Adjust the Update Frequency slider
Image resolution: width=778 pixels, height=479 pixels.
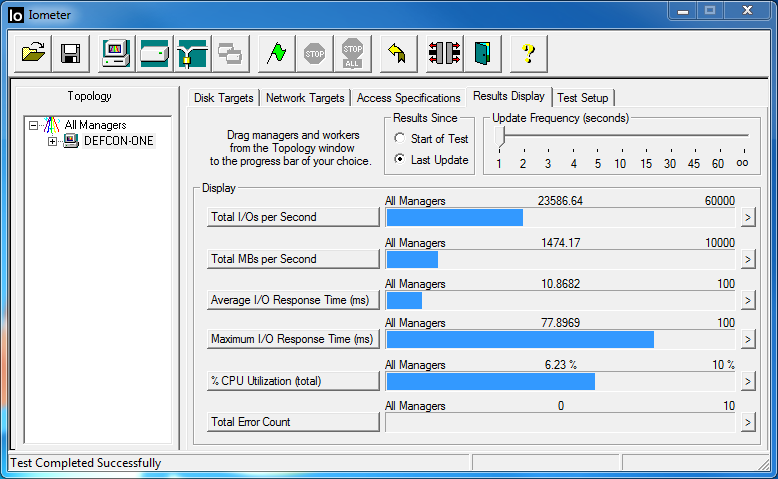tap(499, 138)
